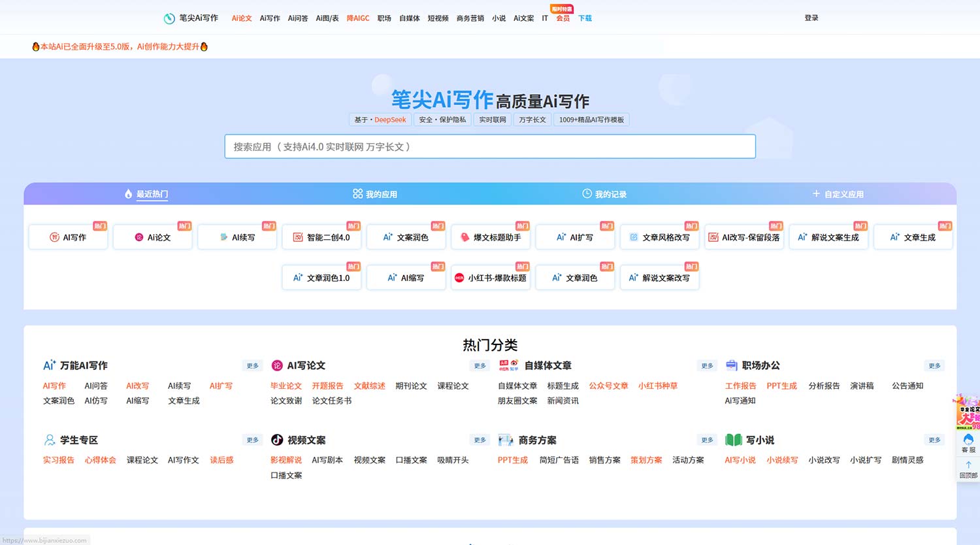Switch to 我的应用 tab
Screen dimensions: 980x545
tap(375, 194)
